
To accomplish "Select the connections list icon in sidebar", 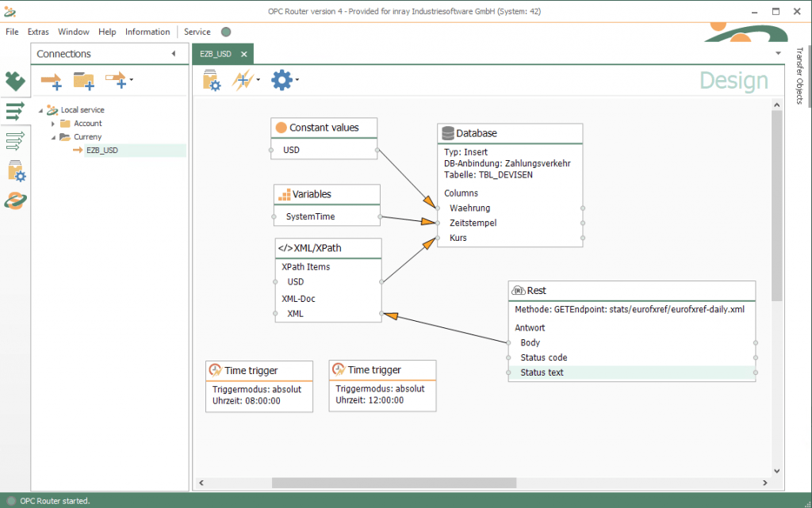I will tap(15, 111).
